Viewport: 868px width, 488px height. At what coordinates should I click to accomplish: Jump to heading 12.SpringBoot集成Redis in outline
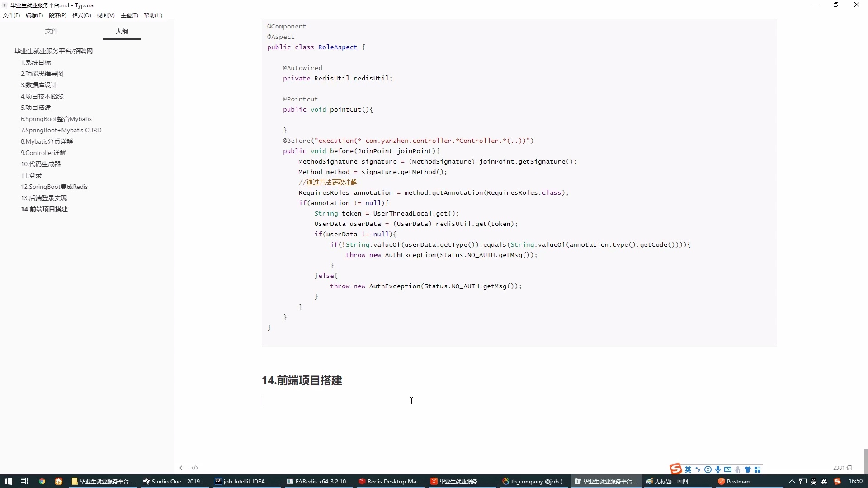point(54,186)
